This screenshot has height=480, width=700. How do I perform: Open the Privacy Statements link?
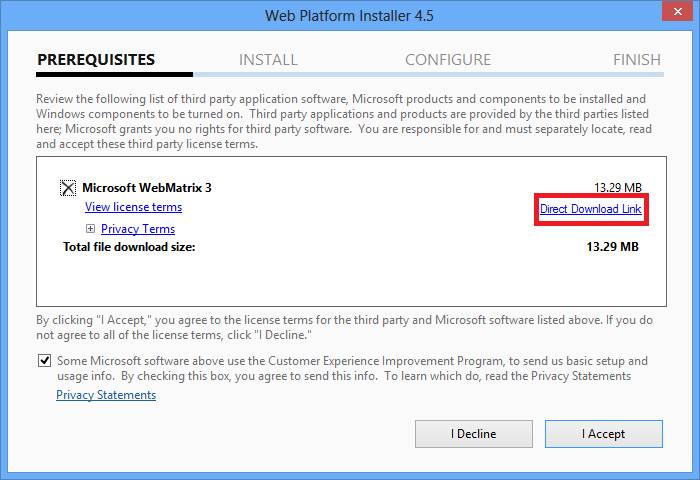106,395
